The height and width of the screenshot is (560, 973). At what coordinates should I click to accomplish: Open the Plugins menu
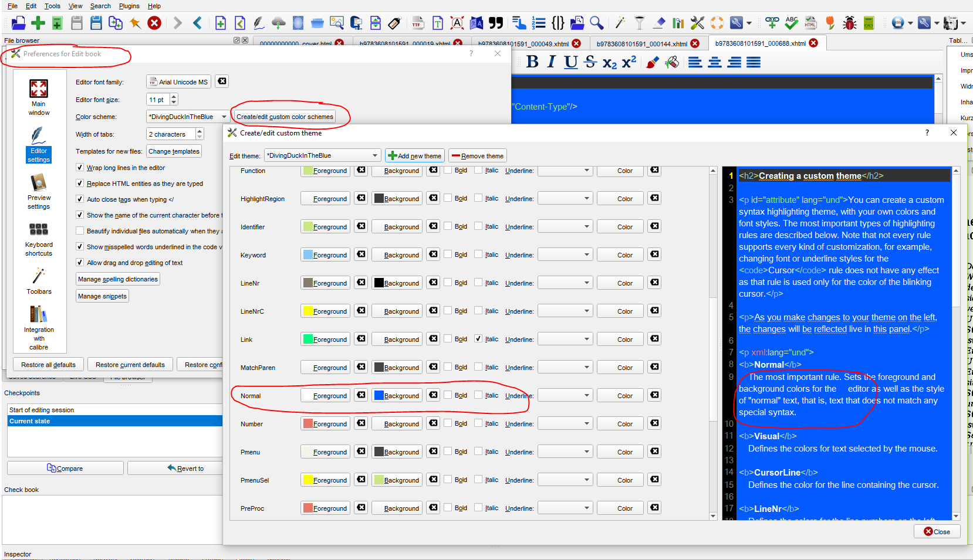click(129, 6)
